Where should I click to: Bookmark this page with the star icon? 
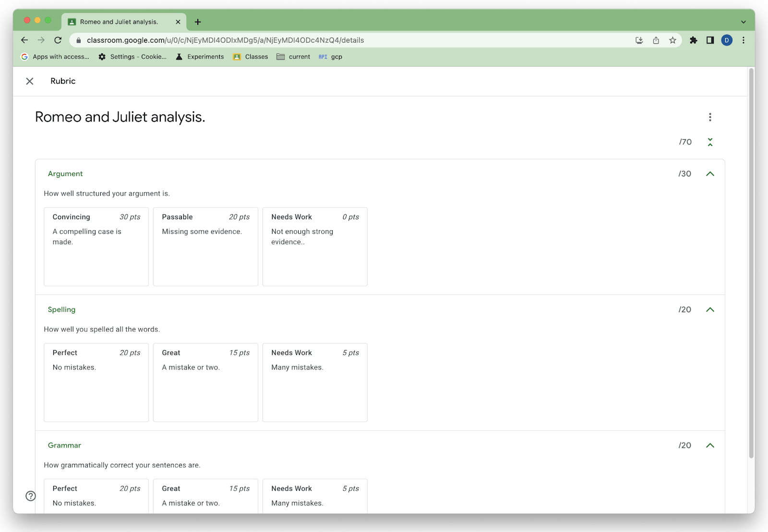point(672,40)
